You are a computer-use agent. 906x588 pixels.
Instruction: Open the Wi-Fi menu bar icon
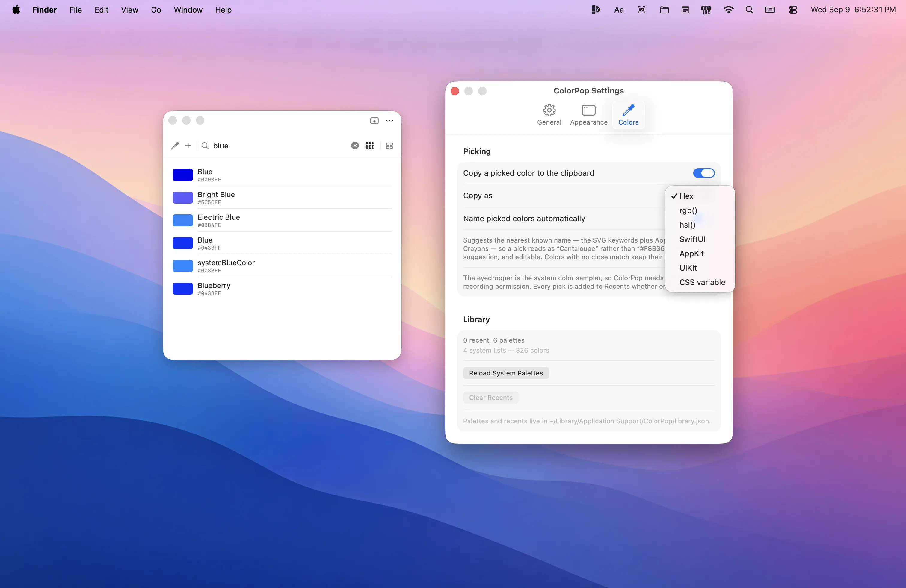click(x=728, y=10)
